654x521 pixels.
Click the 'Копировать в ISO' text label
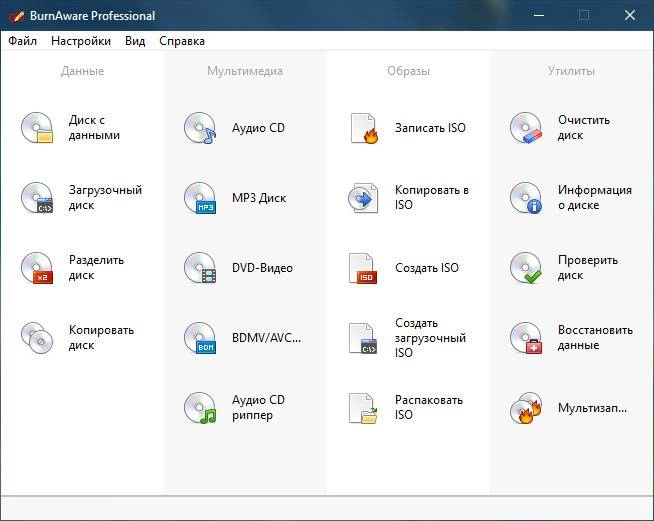432,197
